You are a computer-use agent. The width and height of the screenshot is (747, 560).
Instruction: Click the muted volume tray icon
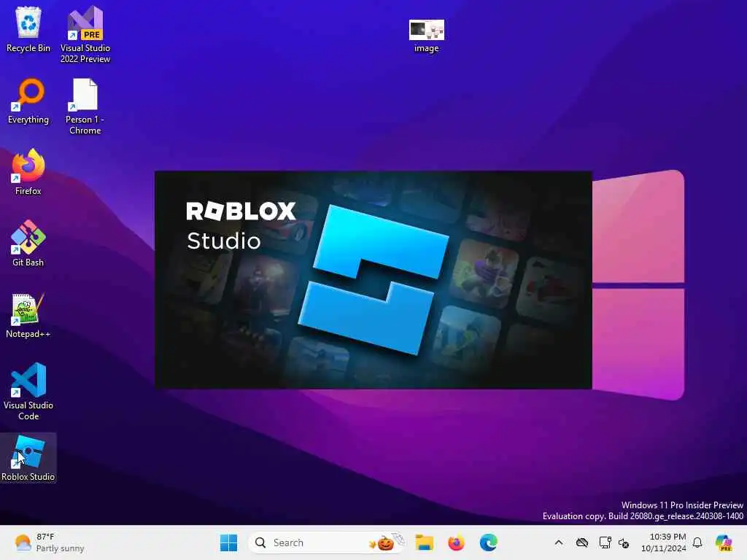point(624,542)
